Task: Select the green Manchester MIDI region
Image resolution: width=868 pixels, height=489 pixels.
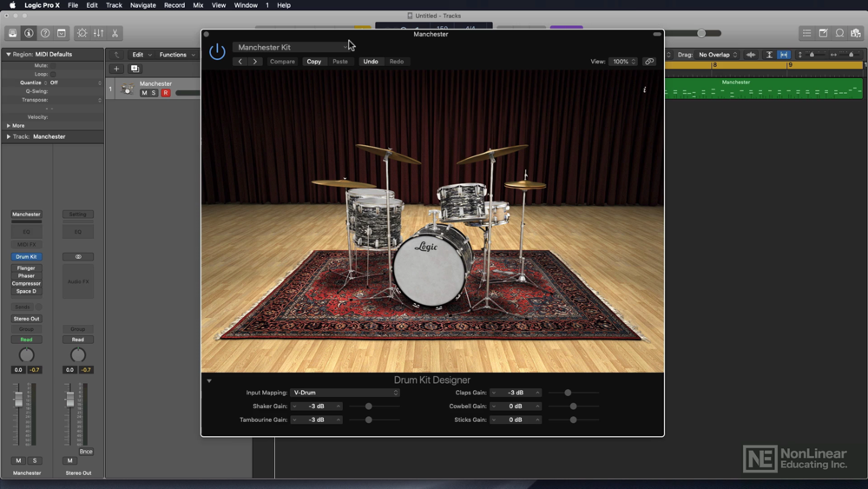Action: click(763, 89)
